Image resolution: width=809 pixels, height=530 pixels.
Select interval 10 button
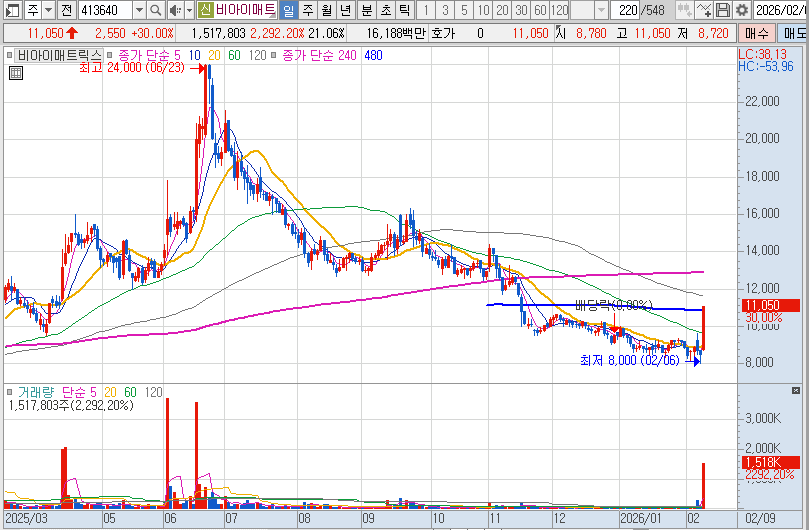[483, 10]
